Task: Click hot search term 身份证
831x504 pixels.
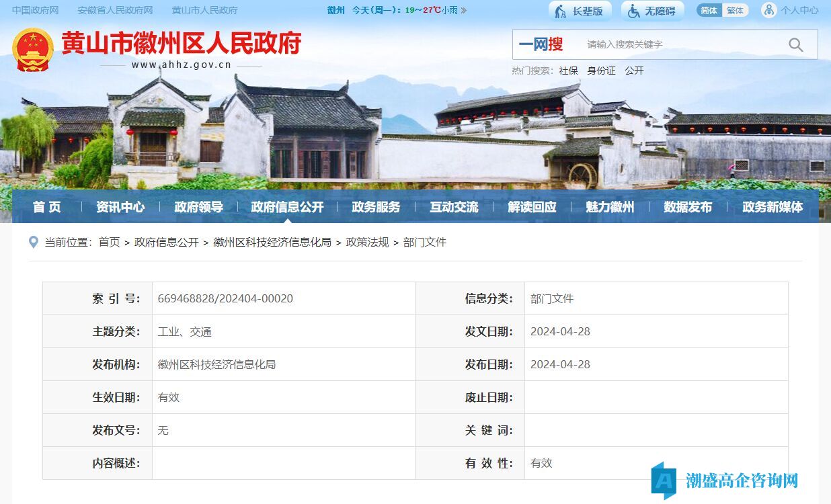Action: click(x=601, y=71)
